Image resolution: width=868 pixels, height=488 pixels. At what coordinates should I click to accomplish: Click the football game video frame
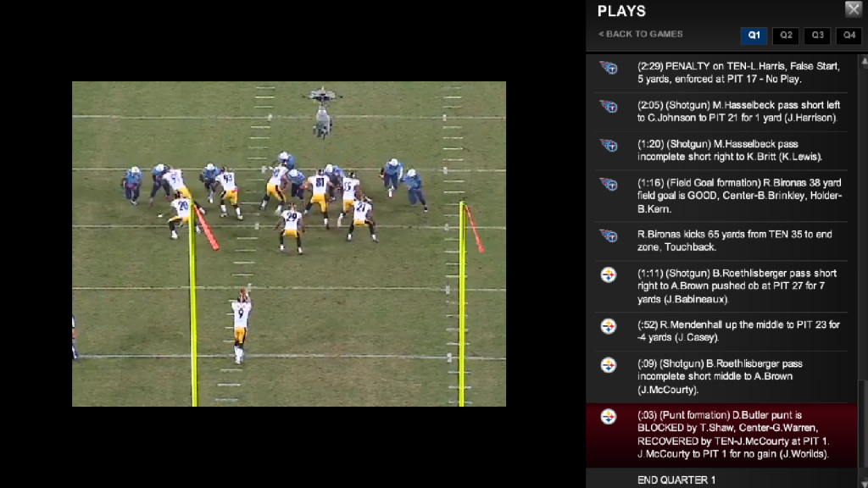(289, 244)
